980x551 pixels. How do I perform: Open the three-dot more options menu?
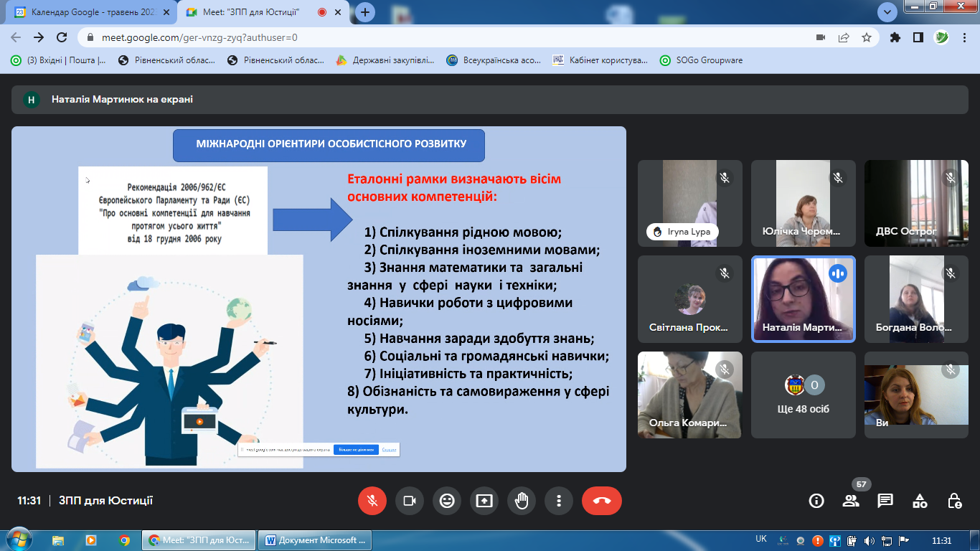[559, 501]
